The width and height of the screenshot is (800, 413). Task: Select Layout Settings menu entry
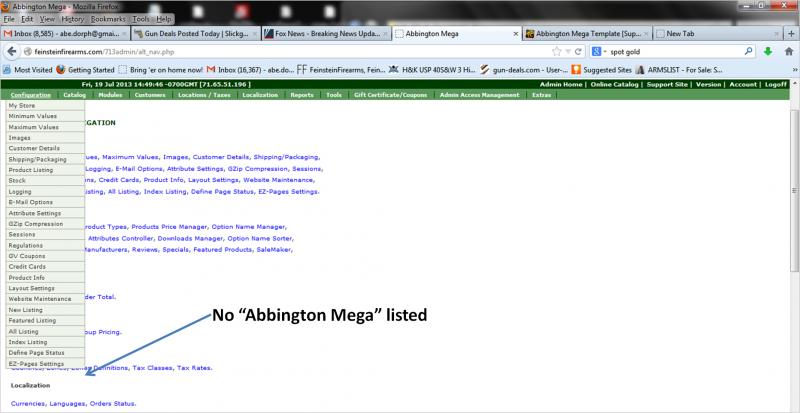[45, 288]
